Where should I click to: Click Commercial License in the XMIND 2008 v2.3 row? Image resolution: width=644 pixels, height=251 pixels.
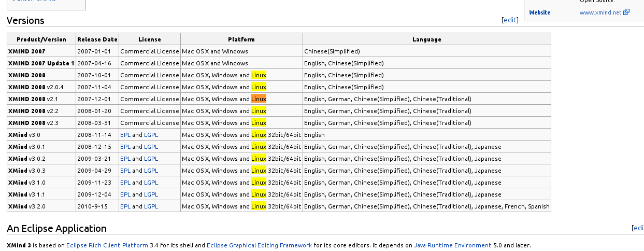pos(150,123)
